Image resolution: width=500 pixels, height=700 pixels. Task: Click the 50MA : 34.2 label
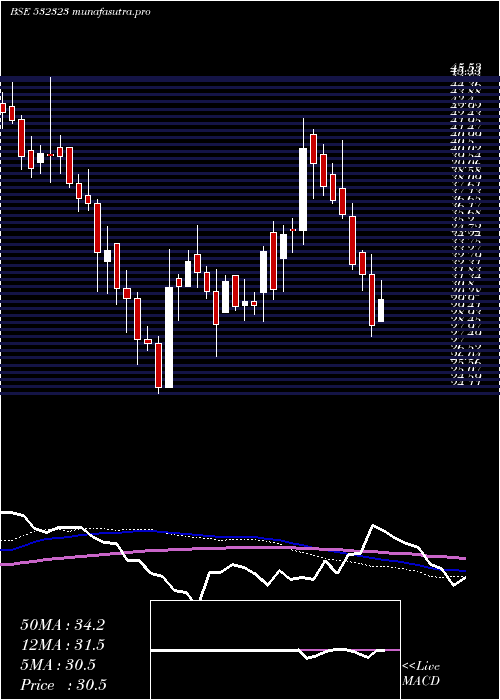coord(62,625)
